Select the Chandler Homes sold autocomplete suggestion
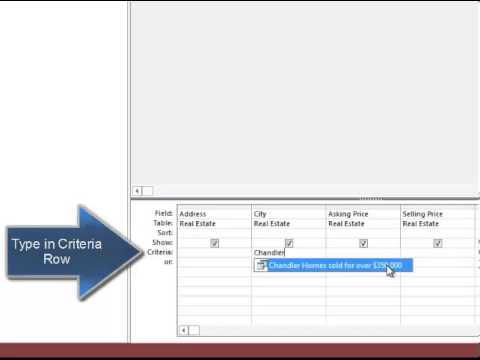The width and height of the screenshot is (480, 360). (333, 265)
